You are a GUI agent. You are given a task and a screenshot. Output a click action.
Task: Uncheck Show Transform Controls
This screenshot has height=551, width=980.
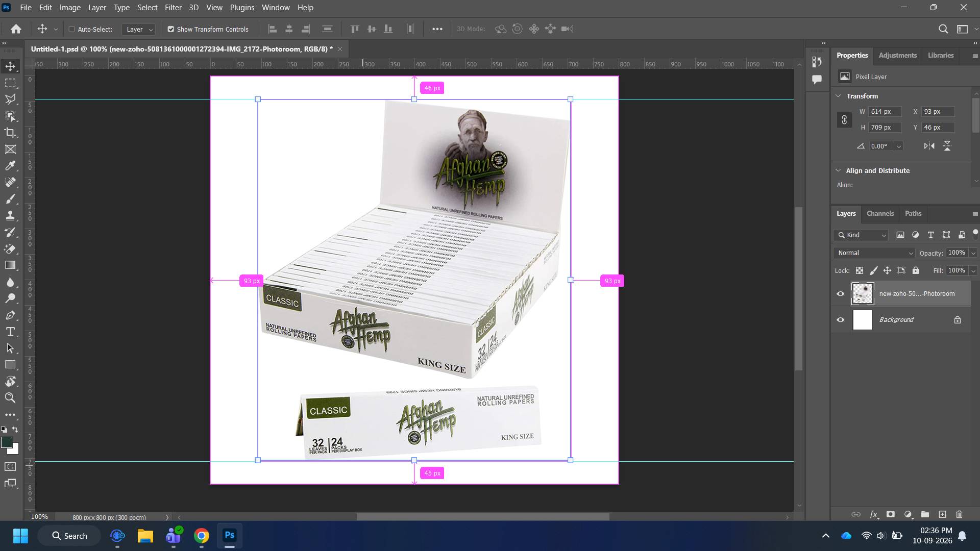(171, 29)
